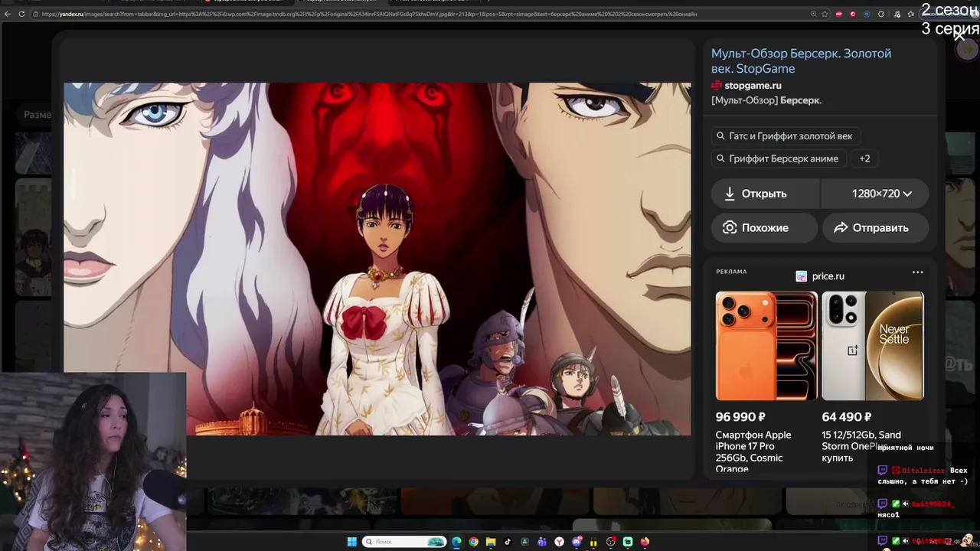This screenshot has height=551, width=980.
Task: Click price "64 490 ₽"
Action: (847, 417)
